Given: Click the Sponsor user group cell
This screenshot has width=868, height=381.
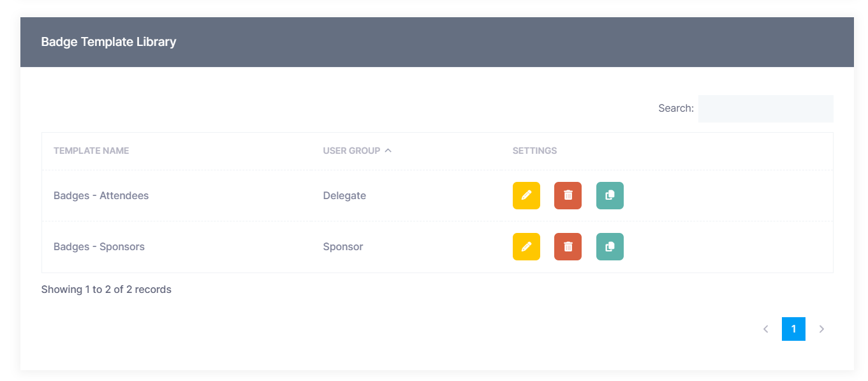Looking at the screenshot, I should click(x=342, y=247).
